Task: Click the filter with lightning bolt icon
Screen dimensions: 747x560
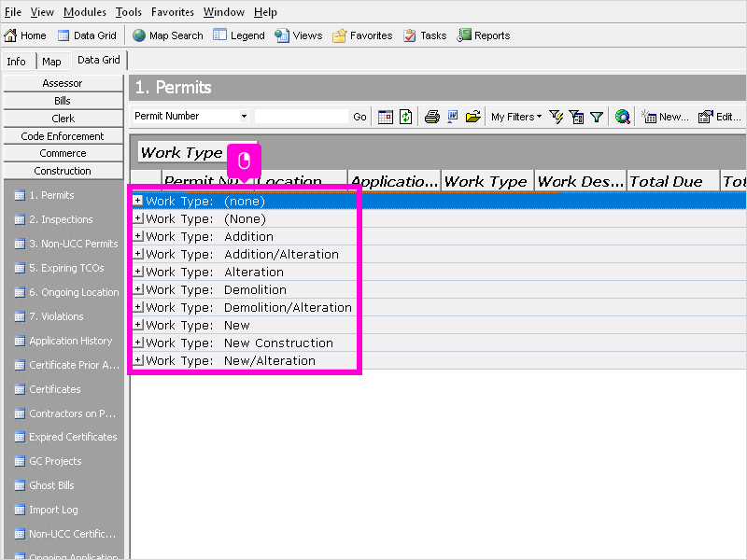Action: [556, 117]
